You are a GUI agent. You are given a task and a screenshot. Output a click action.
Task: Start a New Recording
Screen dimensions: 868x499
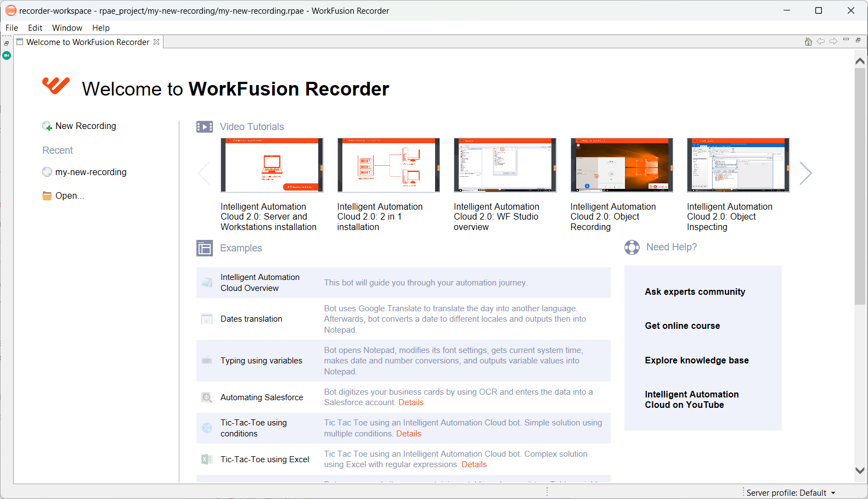click(x=86, y=126)
